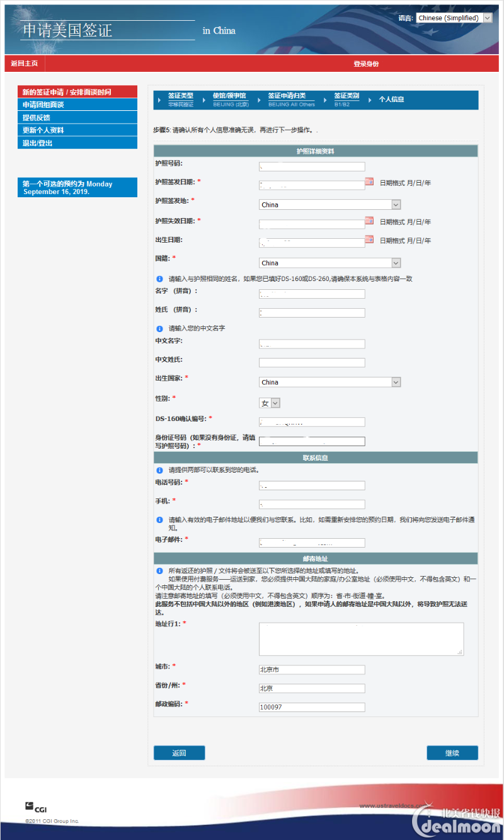
Task: Click info icon beside email address note
Action: tap(160, 520)
